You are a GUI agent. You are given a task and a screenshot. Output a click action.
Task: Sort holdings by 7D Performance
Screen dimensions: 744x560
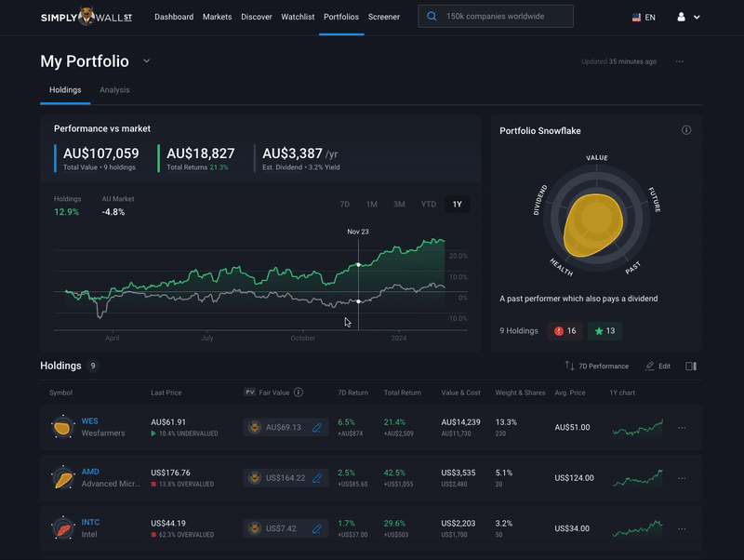[x=596, y=366]
